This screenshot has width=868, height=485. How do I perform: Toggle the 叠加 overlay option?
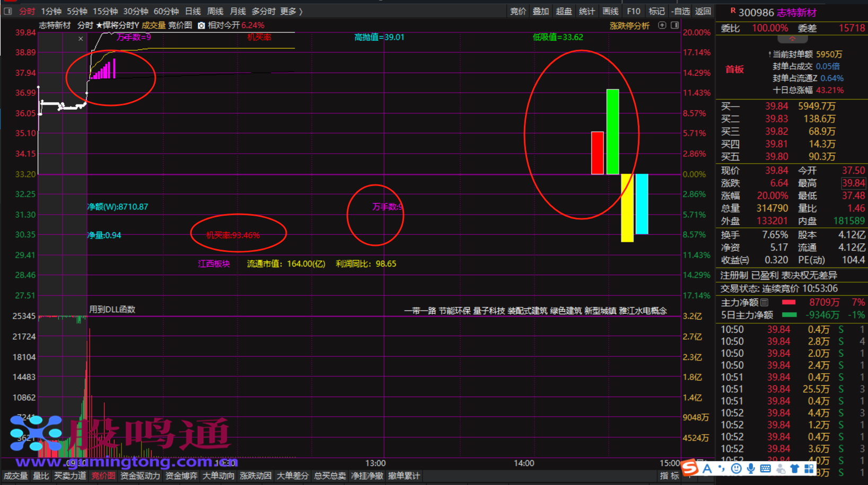coord(540,11)
